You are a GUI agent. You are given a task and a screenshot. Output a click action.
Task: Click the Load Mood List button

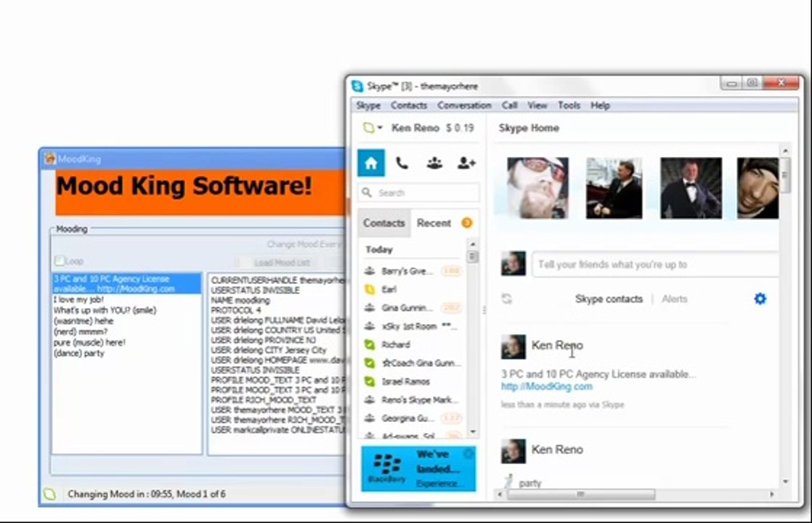coord(283,262)
